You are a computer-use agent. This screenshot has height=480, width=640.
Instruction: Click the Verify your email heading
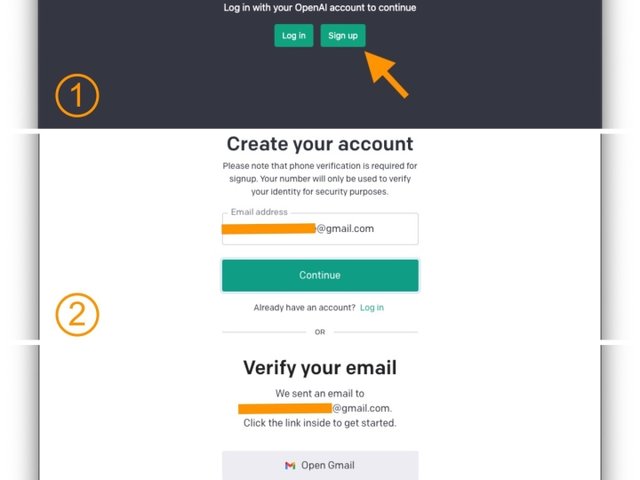tap(320, 367)
